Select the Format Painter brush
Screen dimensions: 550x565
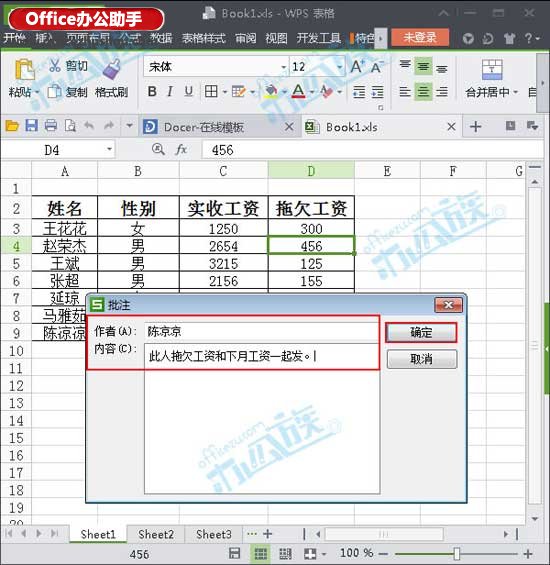coord(112,69)
